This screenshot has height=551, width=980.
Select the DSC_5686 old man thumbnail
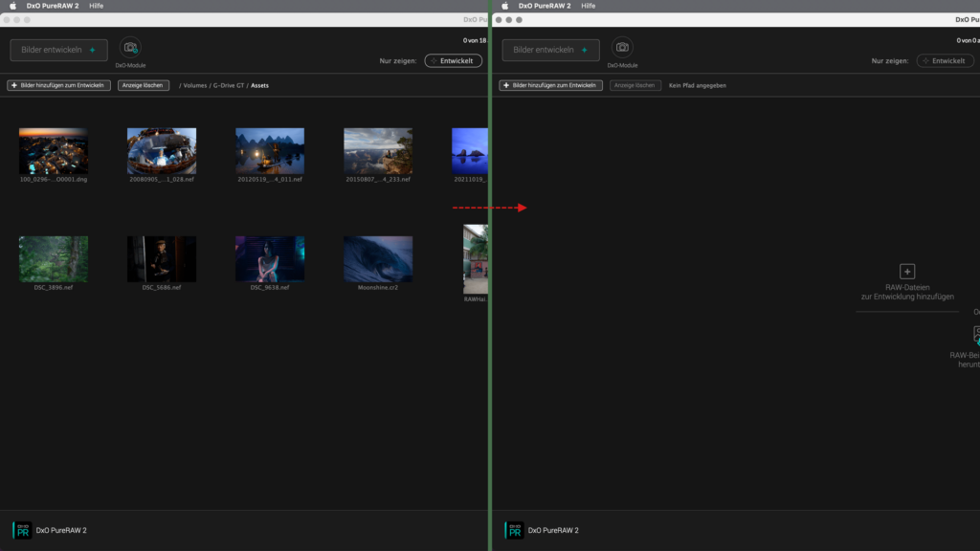[161, 258]
